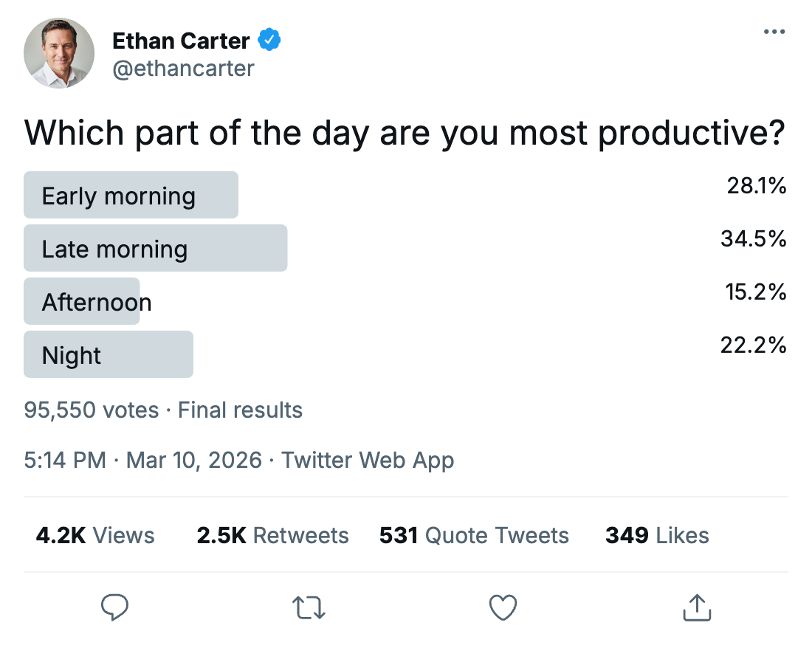Select the Early morning poll option
Screen dimensions: 812x648
point(131,195)
